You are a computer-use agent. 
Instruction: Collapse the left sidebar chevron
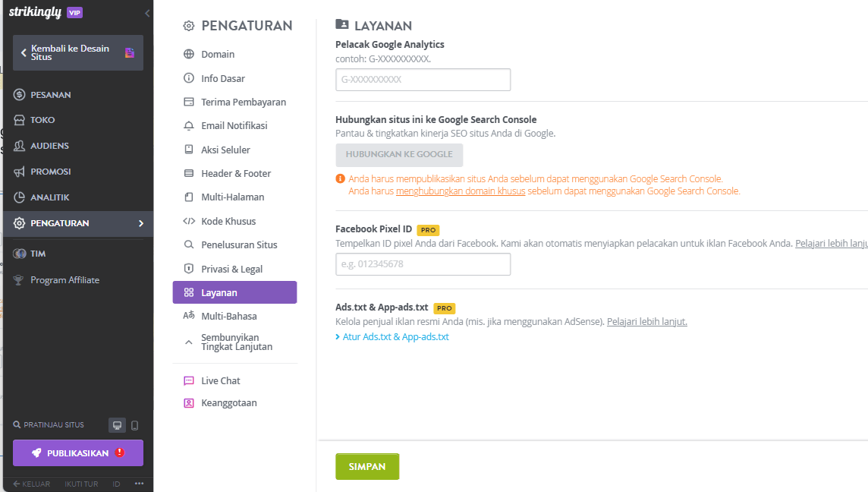(x=146, y=12)
